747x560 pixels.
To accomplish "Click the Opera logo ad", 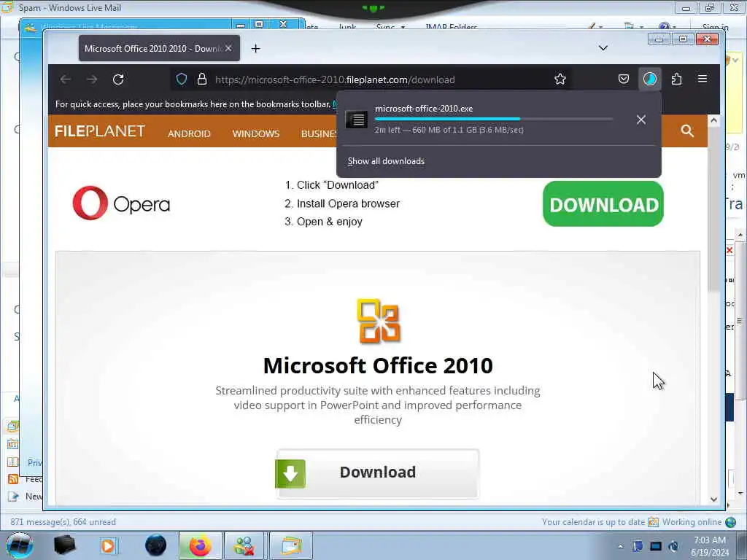I will coord(121,204).
